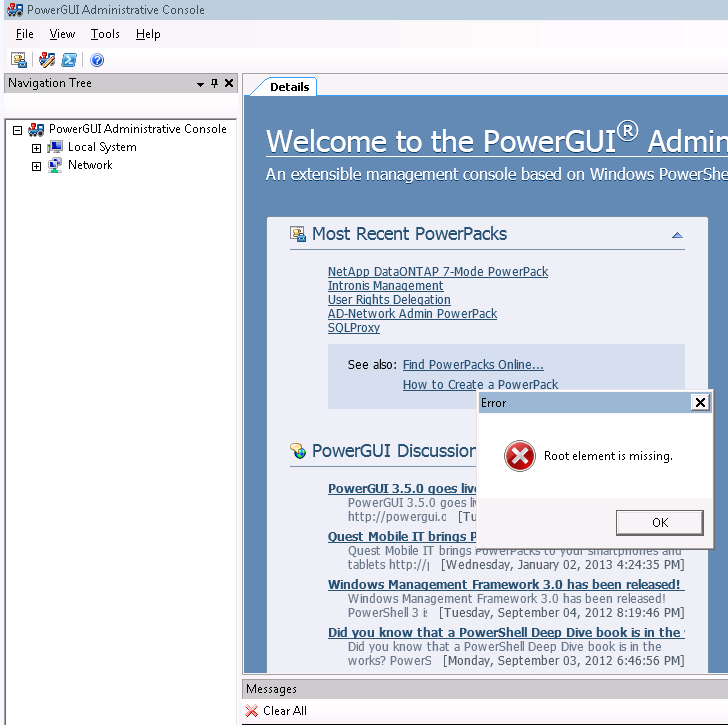This screenshot has width=728, height=725.
Task: Click the Welcome to the PowerGUI heading link
Action: coord(497,141)
